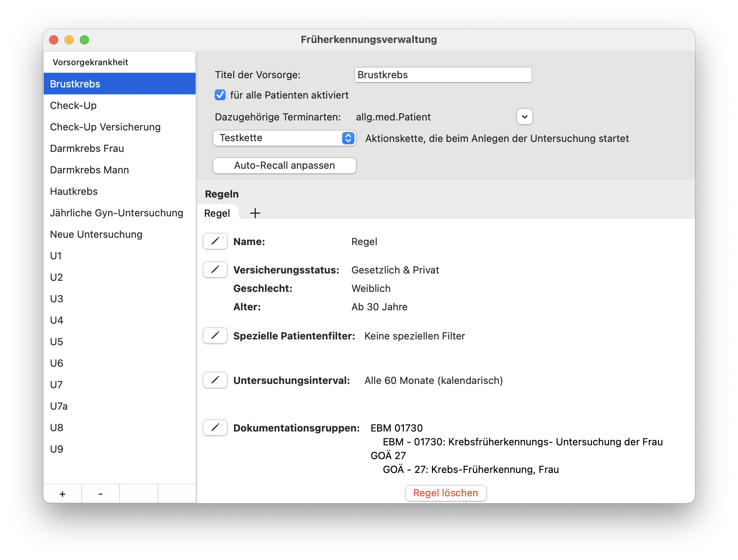Click Auto-Recall anpassen button

(284, 165)
